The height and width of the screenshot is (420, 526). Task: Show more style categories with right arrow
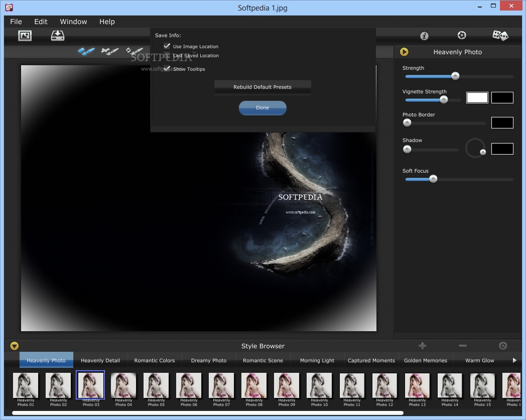(514, 360)
